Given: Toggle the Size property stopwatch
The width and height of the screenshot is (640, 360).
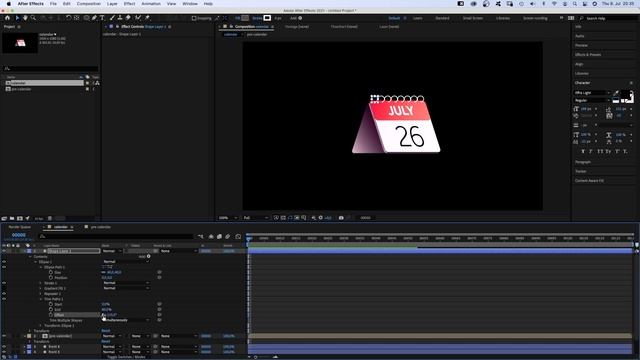Looking at the screenshot, I should pyautogui.click(x=51, y=272).
